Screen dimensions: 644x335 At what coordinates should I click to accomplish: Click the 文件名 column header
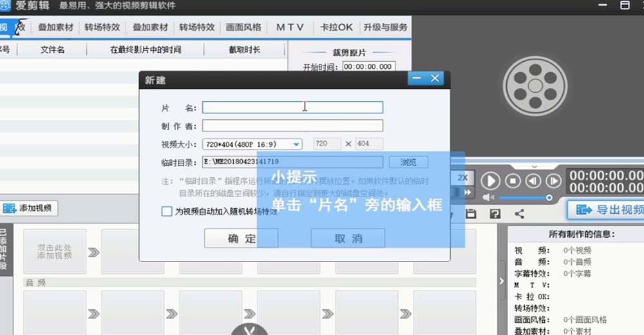click(x=52, y=50)
